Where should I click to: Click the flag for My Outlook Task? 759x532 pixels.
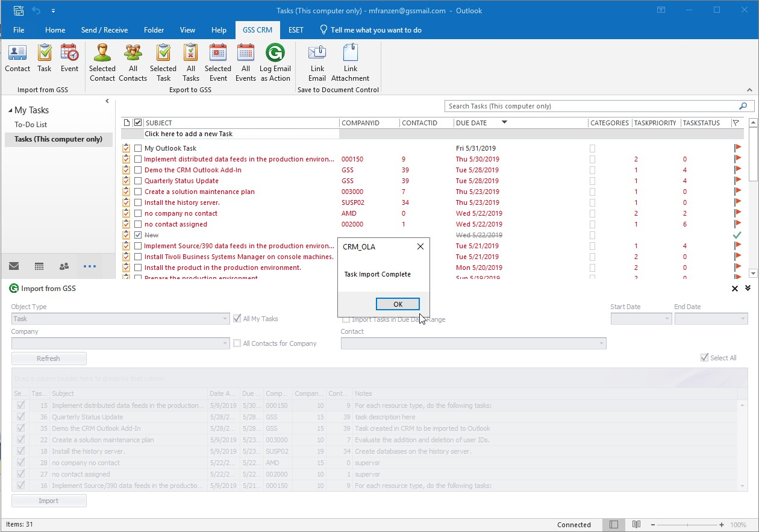(737, 148)
